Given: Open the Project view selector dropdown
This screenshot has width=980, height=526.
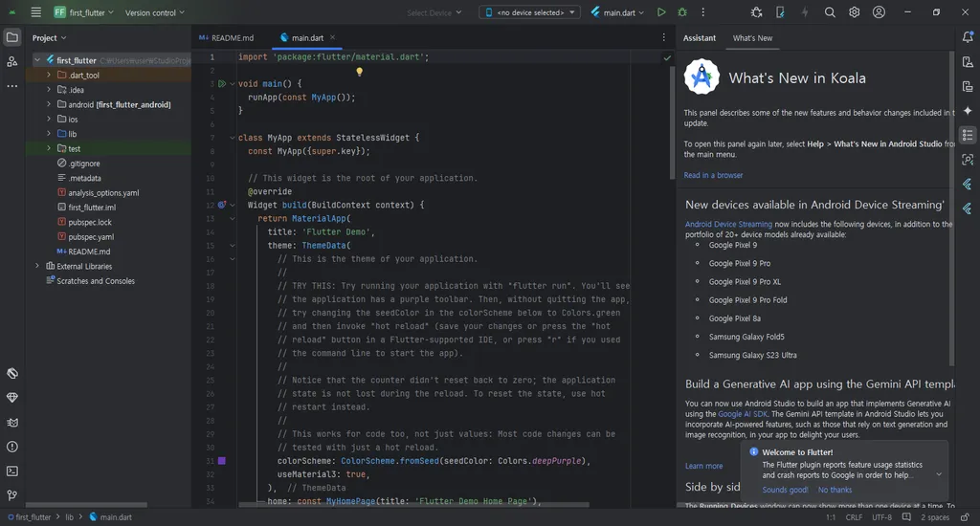Looking at the screenshot, I should (50, 38).
